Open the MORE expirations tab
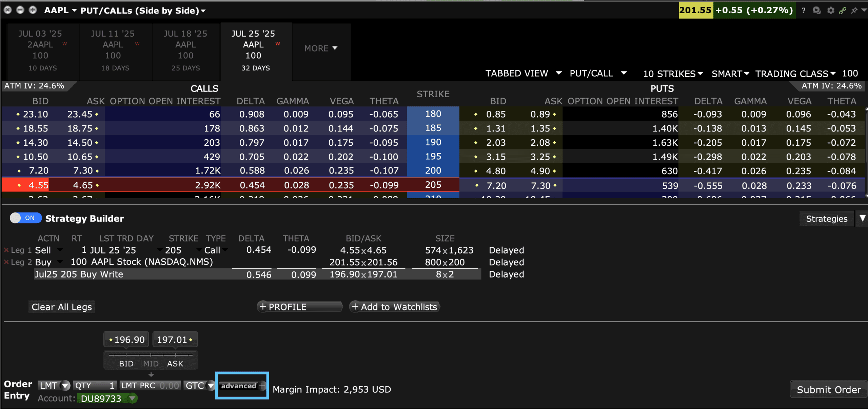Screen dimensions: 868x409 [x=321, y=48]
